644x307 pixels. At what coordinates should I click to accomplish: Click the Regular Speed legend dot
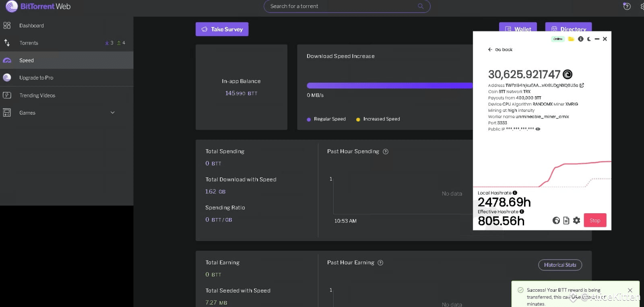pyautogui.click(x=309, y=120)
